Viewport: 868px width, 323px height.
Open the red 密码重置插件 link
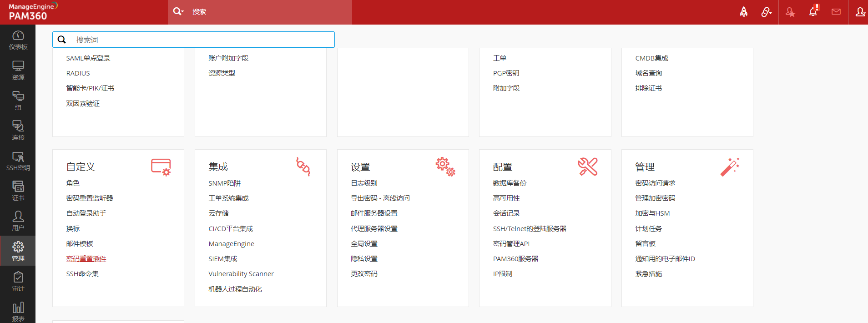point(86,259)
